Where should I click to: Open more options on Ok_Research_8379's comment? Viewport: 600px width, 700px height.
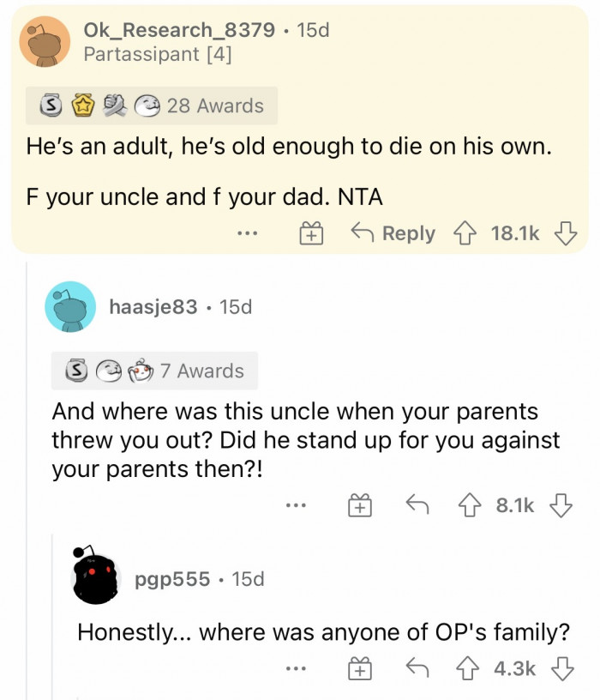pyautogui.click(x=249, y=232)
